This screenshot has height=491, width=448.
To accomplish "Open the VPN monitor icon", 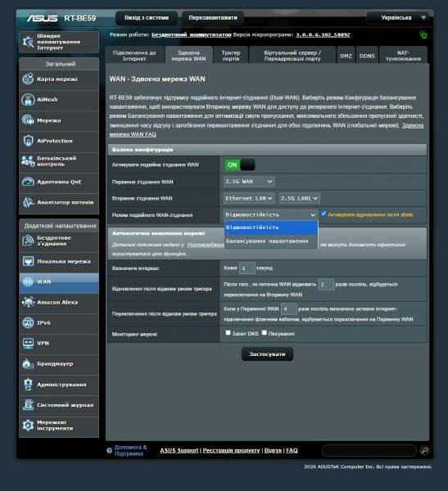I will point(28,343).
